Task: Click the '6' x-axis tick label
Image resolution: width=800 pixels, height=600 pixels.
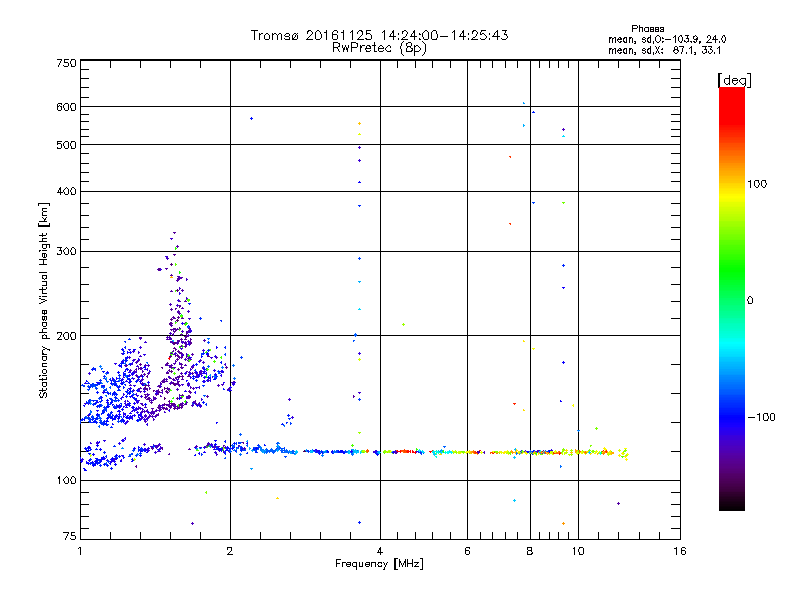Action: pos(467,551)
